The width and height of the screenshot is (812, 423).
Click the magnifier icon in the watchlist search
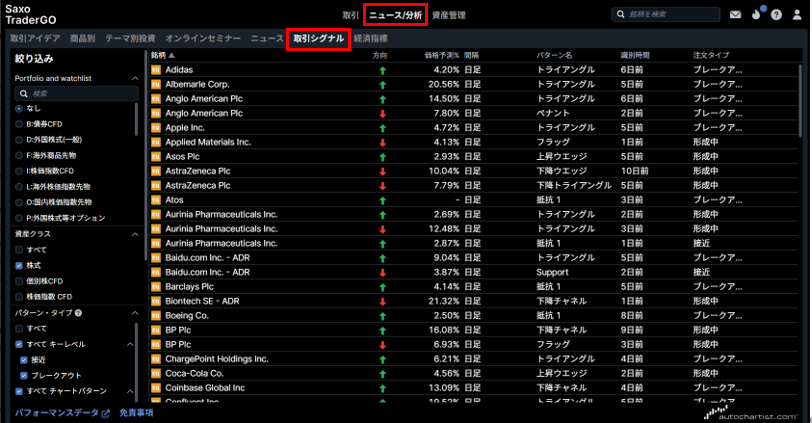[x=23, y=94]
